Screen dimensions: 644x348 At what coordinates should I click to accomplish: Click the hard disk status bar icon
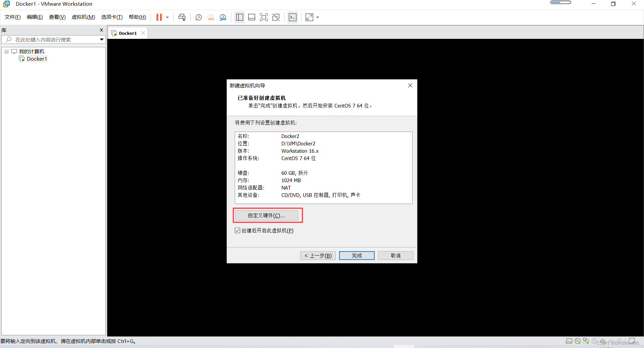click(569, 341)
